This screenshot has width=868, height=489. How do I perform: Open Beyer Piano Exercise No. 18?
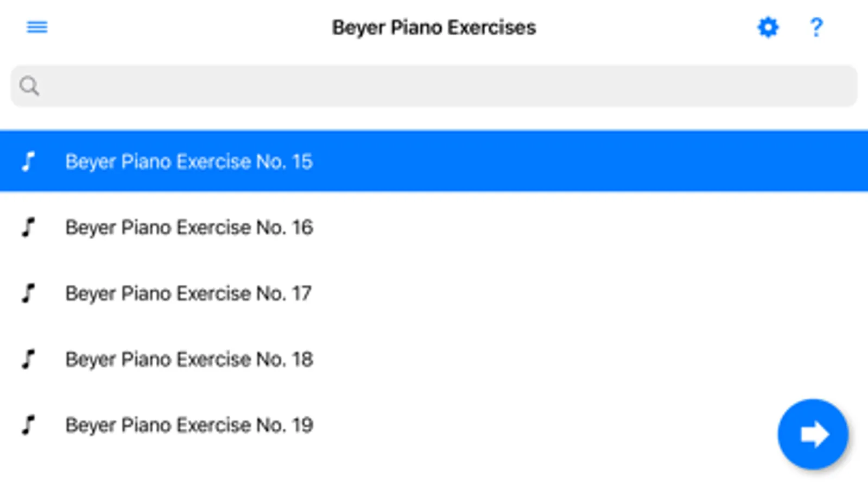(x=188, y=359)
